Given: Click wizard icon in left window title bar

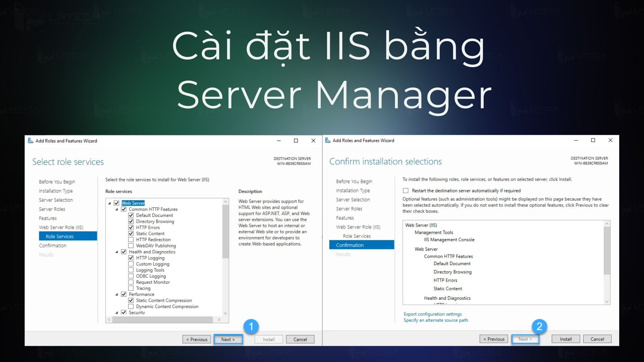Looking at the screenshot, I should coord(31,141).
